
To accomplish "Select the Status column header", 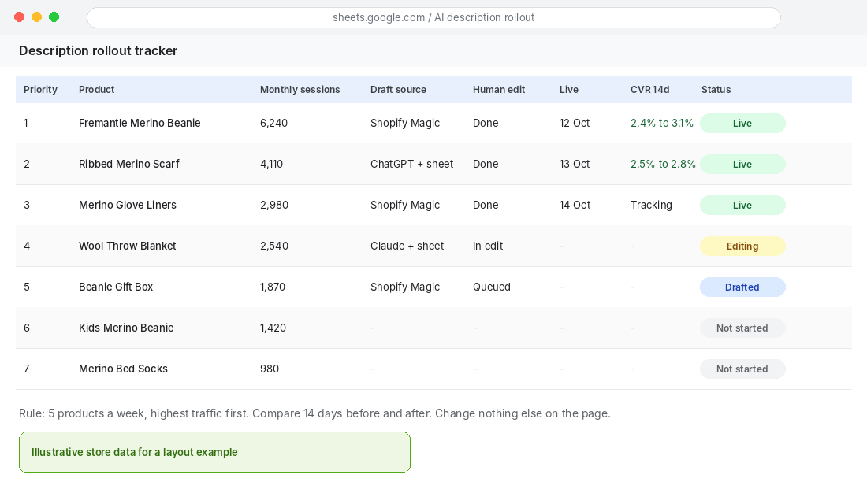I will pos(716,90).
